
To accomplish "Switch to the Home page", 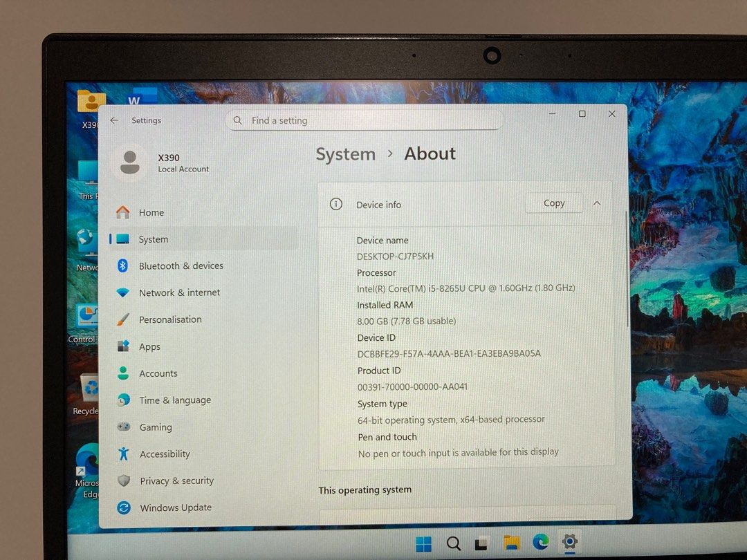I will pos(151,212).
